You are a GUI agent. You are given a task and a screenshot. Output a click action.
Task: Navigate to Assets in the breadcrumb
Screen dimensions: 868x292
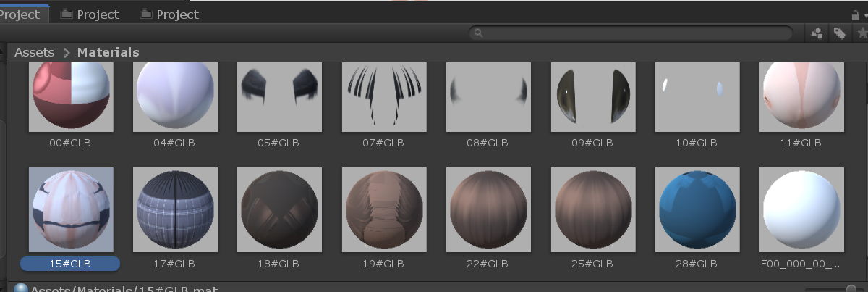click(x=34, y=52)
